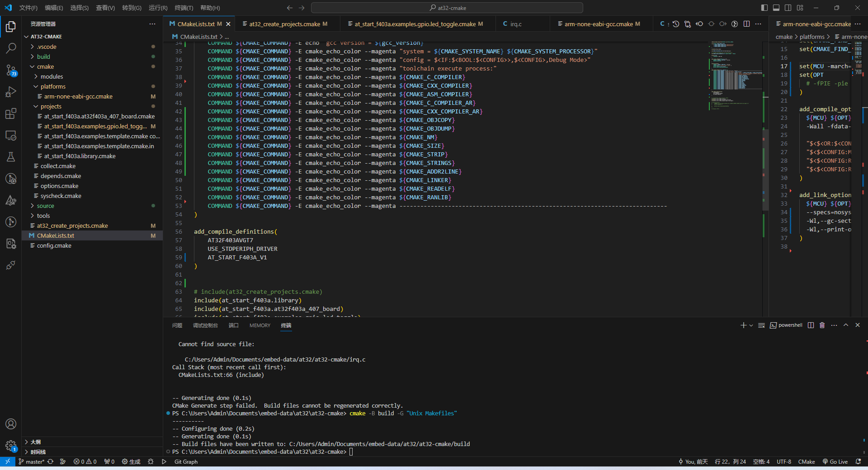Click the CMake debug bug icon in status bar
Viewport: 868px width, 470px height.
[x=151, y=462]
